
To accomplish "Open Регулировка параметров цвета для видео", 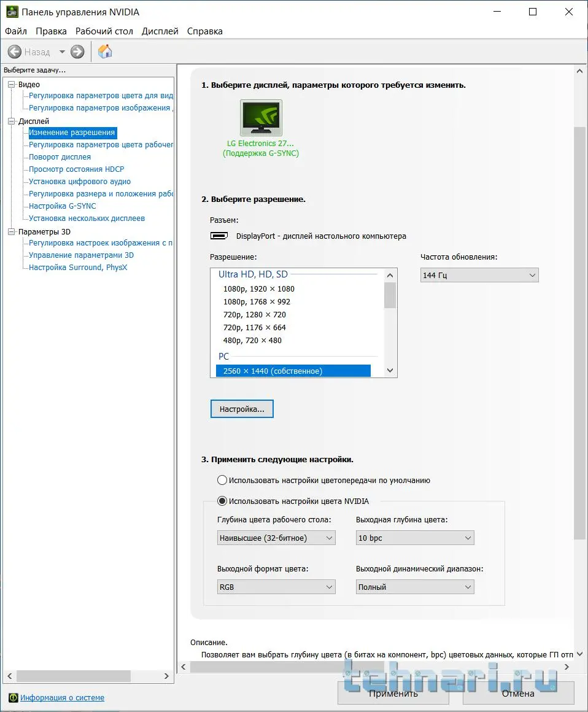I will pos(101,95).
